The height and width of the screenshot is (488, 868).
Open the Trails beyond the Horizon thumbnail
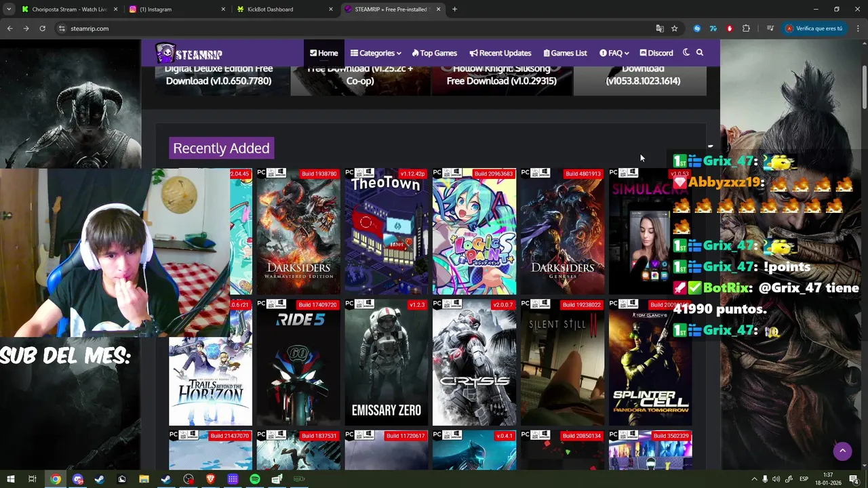pyautogui.click(x=210, y=363)
